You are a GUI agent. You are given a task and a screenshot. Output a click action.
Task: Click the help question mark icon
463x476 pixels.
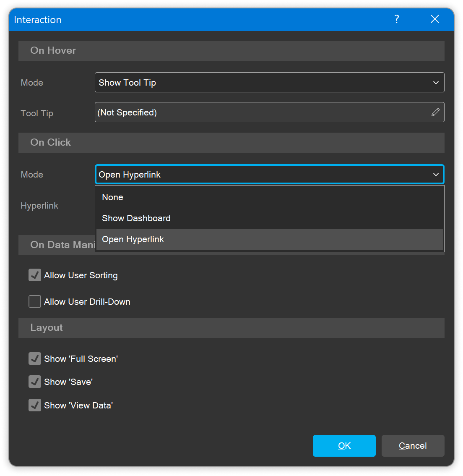click(x=396, y=19)
